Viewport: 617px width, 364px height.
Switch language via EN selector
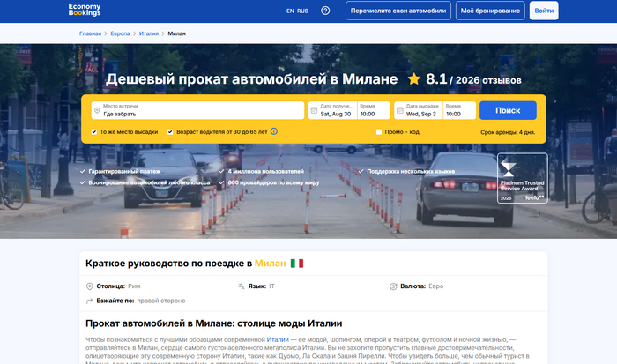click(x=290, y=11)
